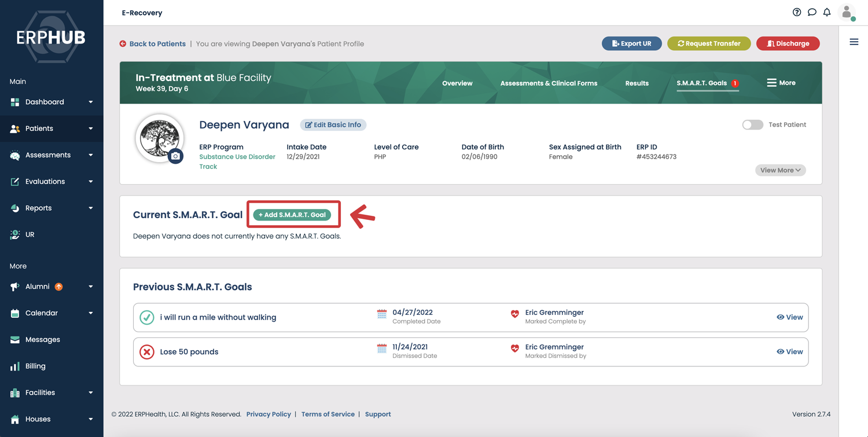Image resolution: width=868 pixels, height=437 pixels.
Task: Open the user account avatar
Action: pyautogui.click(x=847, y=12)
